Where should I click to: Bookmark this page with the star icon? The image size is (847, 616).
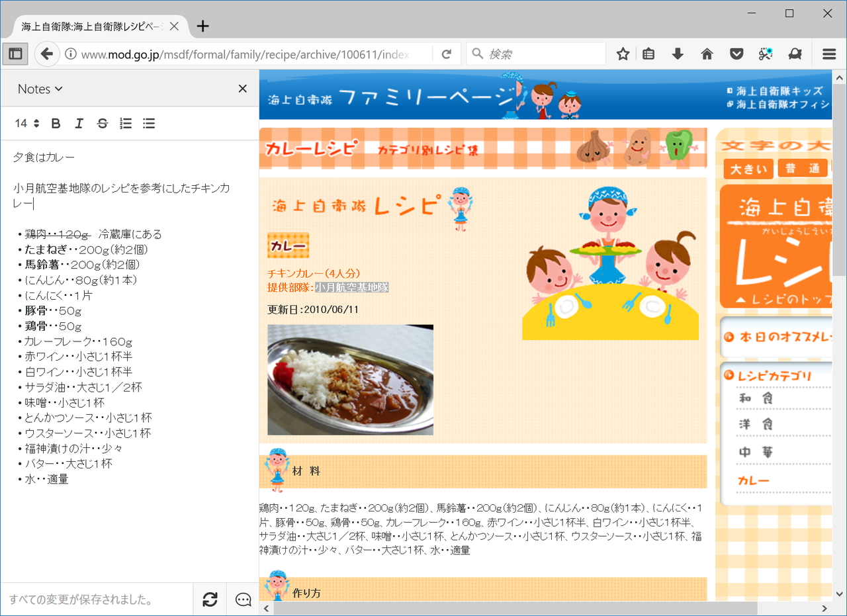pyautogui.click(x=622, y=54)
